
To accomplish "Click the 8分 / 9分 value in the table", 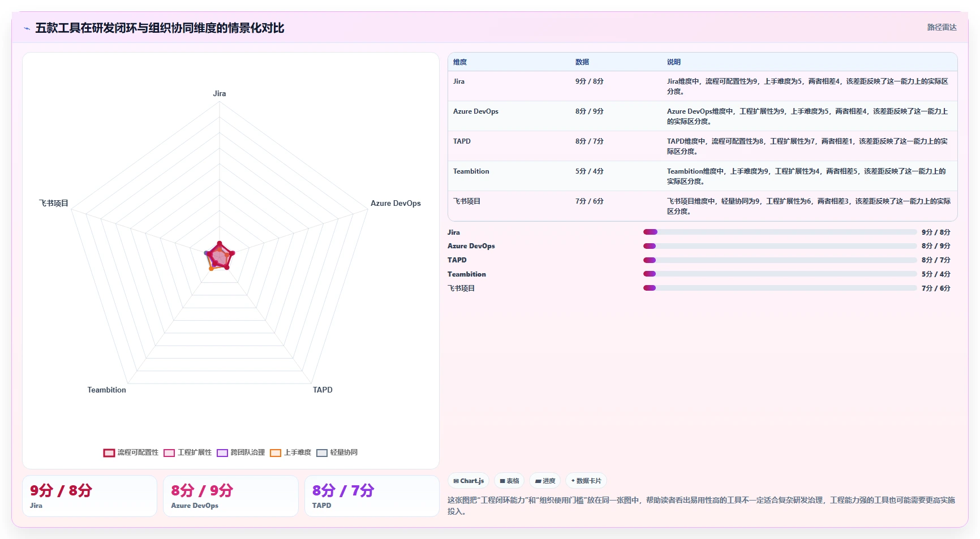I will coord(590,111).
